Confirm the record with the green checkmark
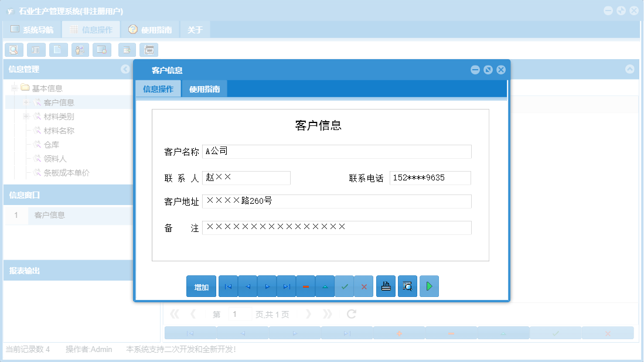The image size is (644, 362). [x=344, y=286]
